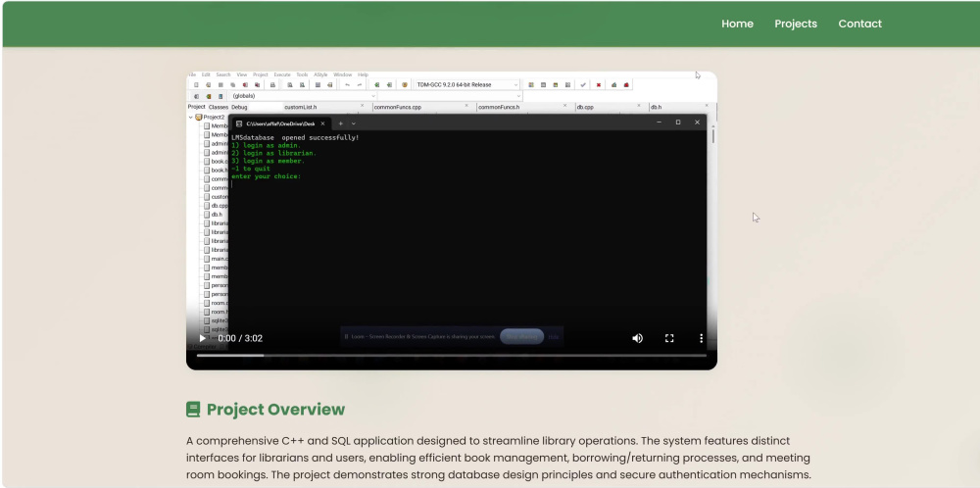The height and width of the screenshot is (488, 980).
Task: Mute the video with the speaker icon
Action: pyautogui.click(x=638, y=338)
